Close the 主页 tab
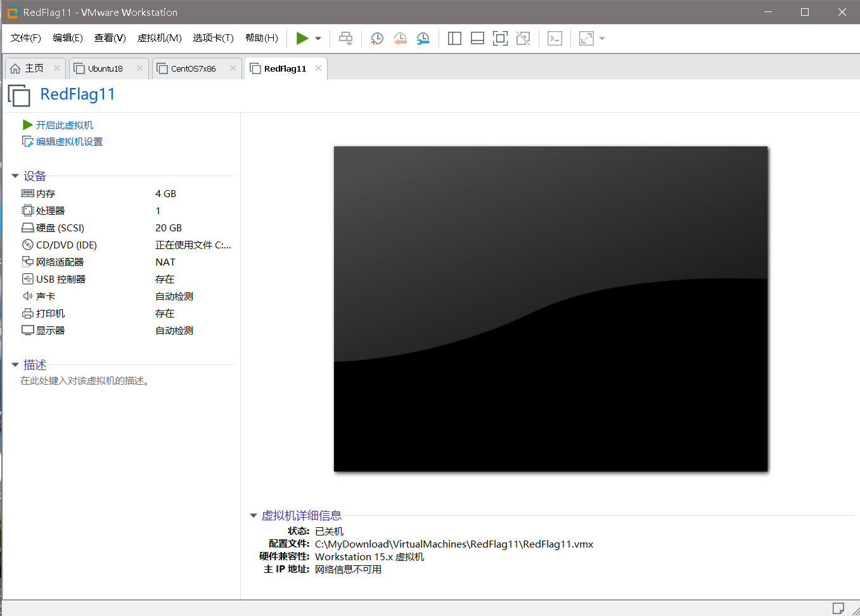Screen dimensions: 860x616 56,68
